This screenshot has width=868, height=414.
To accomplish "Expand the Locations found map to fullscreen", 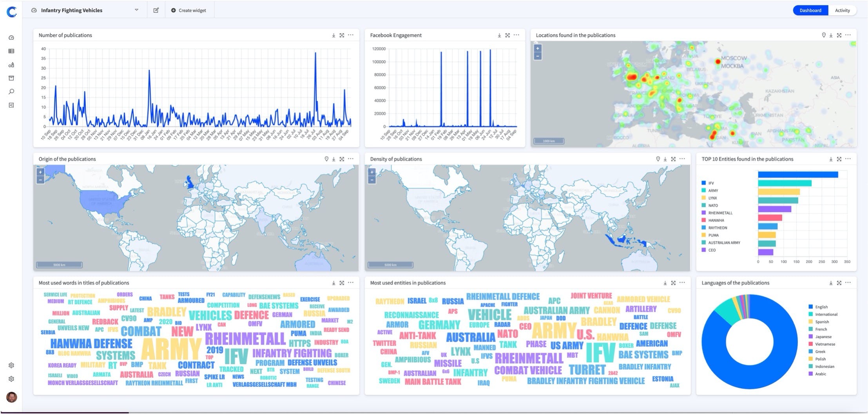I will [x=839, y=35].
